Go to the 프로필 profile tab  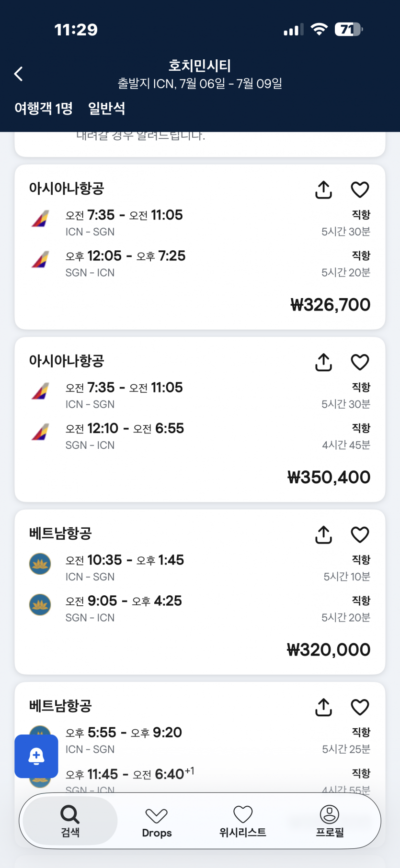330,821
